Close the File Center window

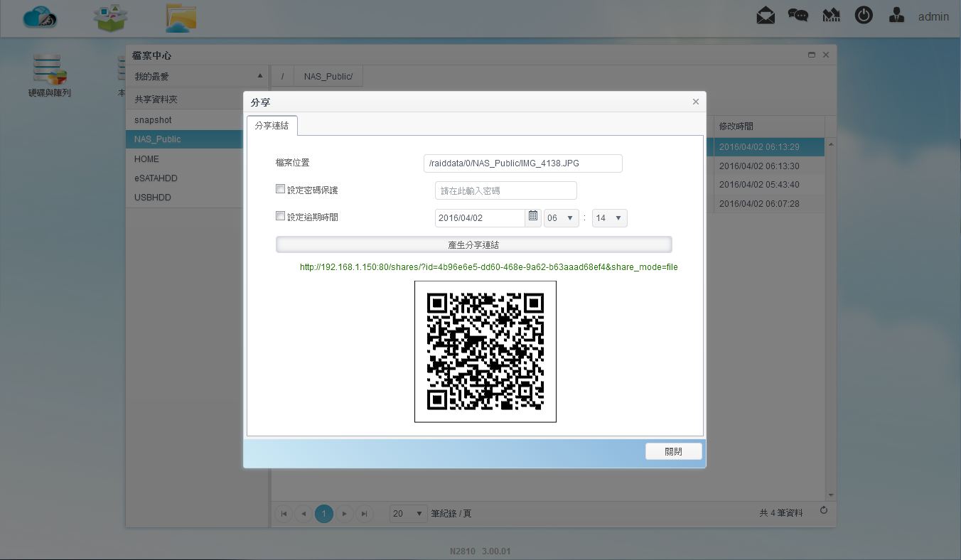[826, 55]
